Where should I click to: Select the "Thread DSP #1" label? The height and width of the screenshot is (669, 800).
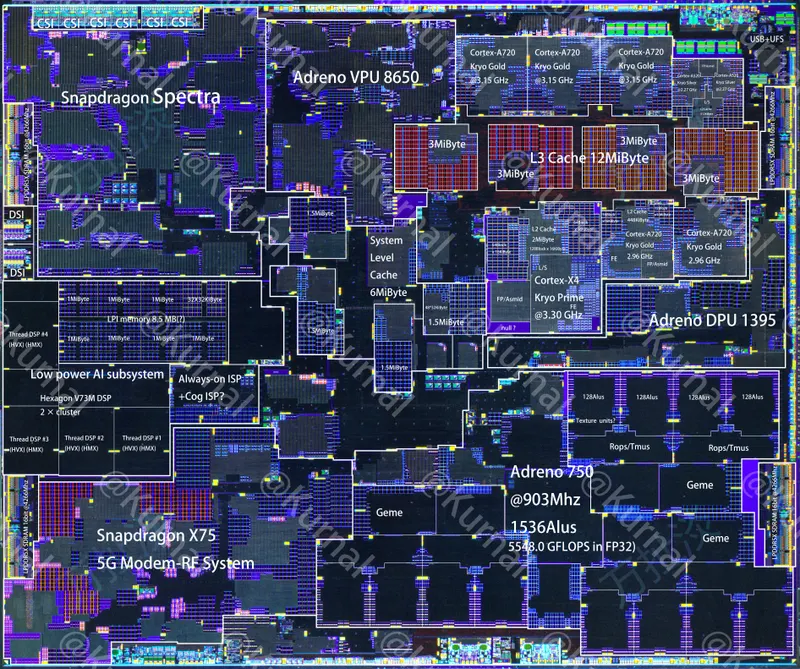142,438
